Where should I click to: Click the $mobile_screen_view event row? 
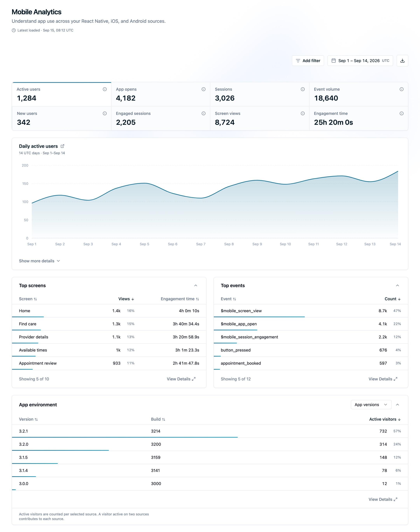pyautogui.click(x=311, y=311)
